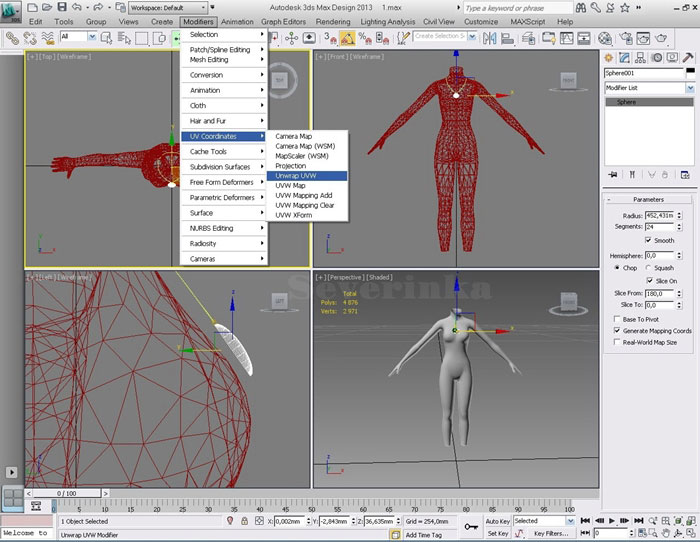The image size is (700, 542).
Task: Click the Bind to Space Warp icon
Action: (x=48, y=38)
